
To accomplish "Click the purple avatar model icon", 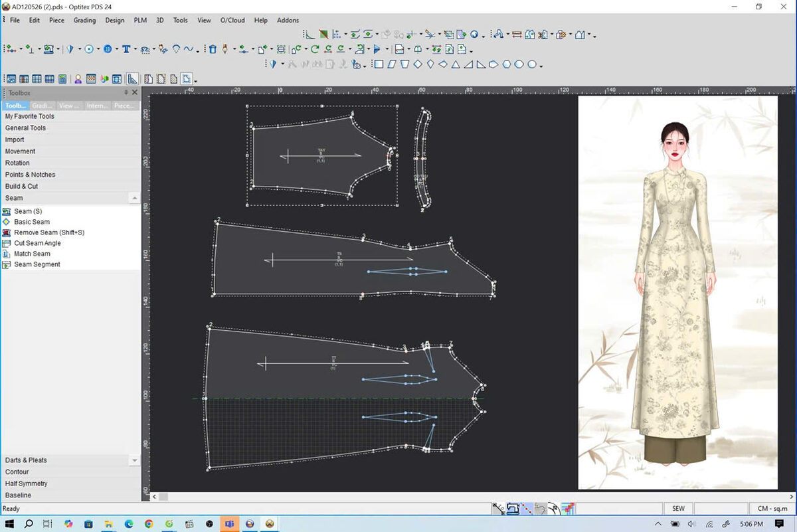I will (x=78, y=79).
